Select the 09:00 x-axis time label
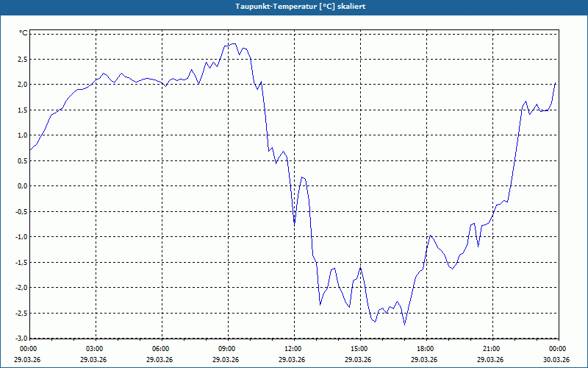The width and height of the screenshot is (588, 368). click(228, 349)
